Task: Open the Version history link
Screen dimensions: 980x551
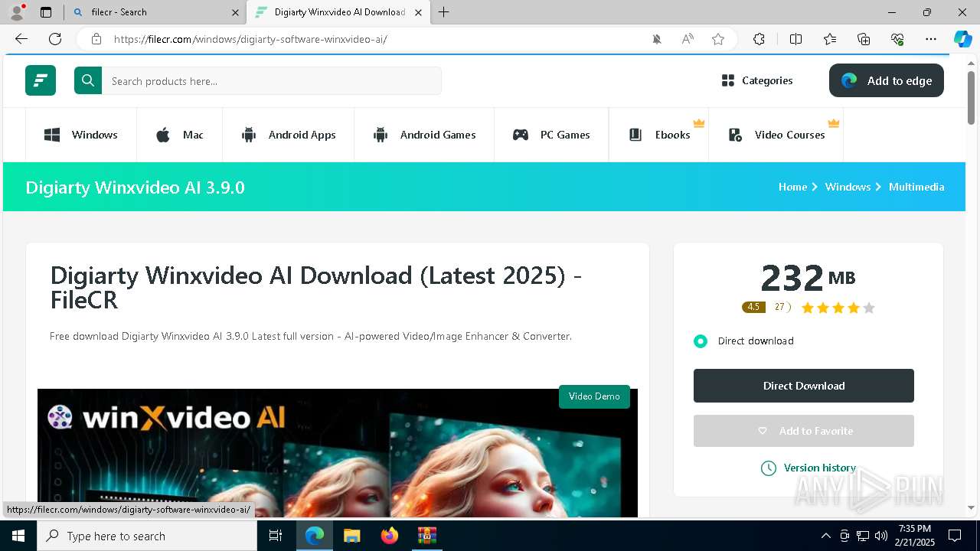Action: (x=808, y=468)
